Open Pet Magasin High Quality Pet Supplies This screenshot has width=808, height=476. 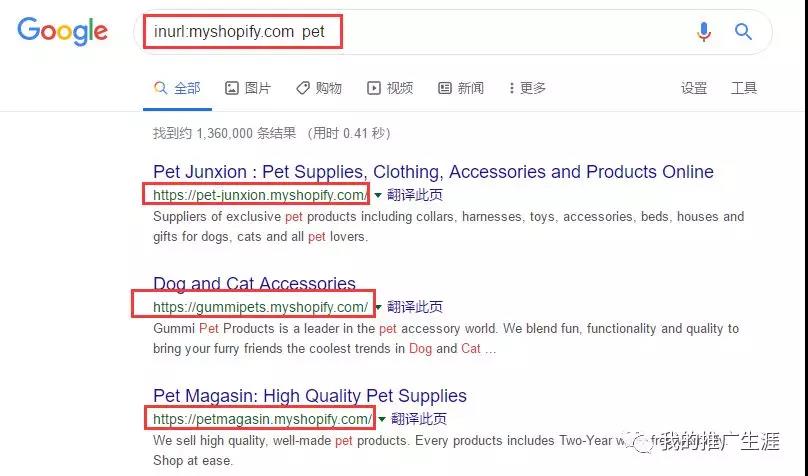(x=310, y=396)
